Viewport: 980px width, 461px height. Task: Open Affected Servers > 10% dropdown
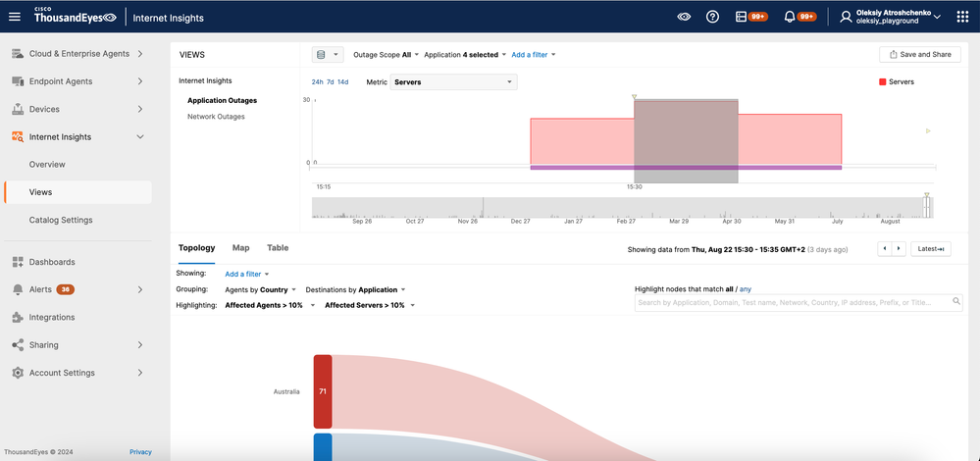click(370, 305)
